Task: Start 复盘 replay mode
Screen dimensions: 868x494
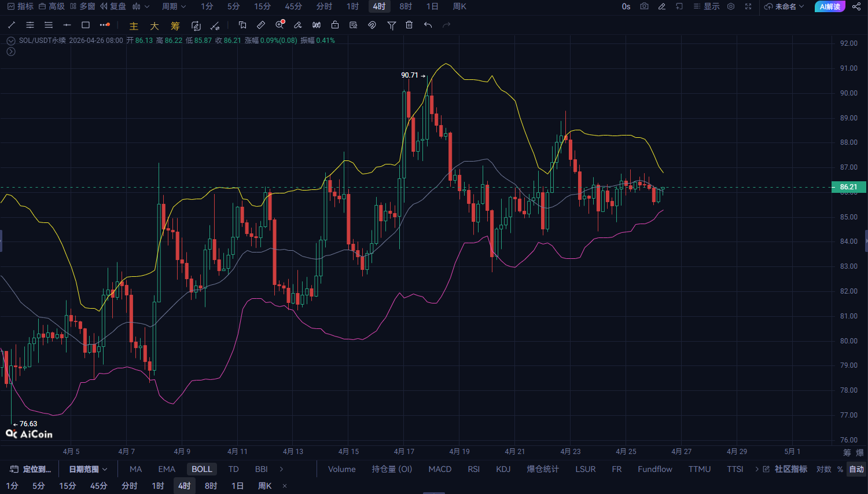Action: coord(113,6)
